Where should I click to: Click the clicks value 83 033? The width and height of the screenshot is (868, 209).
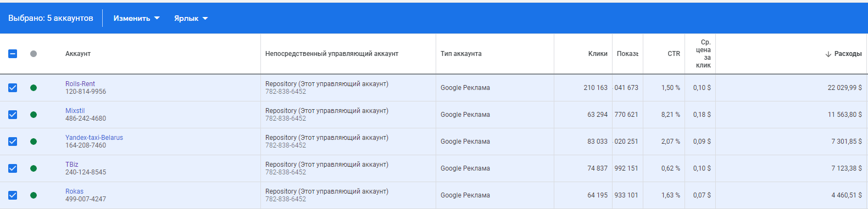(x=597, y=142)
